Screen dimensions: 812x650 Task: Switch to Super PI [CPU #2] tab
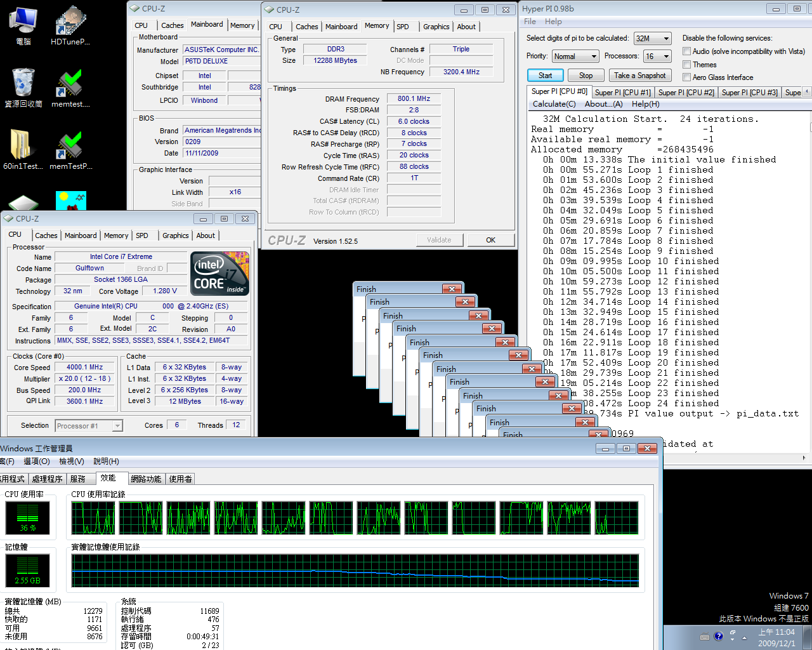[x=686, y=93]
